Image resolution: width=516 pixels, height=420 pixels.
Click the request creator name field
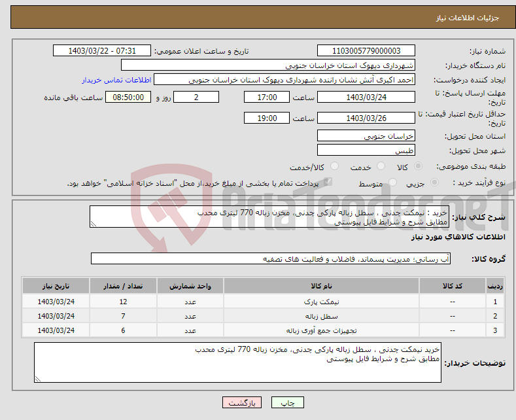pyautogui.click(x=284, y=80)
